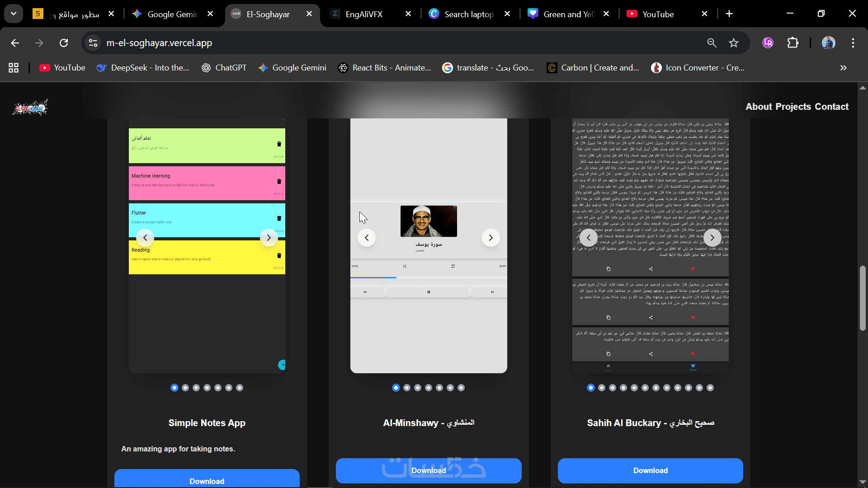Click the El-Soghayar site logo

coord(30,108)
